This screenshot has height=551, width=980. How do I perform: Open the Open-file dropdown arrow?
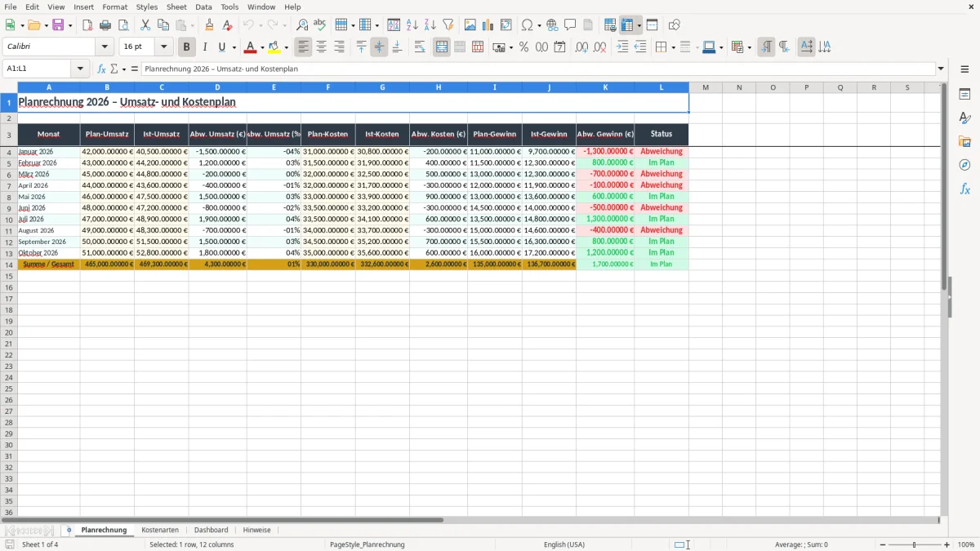point(45,25)
